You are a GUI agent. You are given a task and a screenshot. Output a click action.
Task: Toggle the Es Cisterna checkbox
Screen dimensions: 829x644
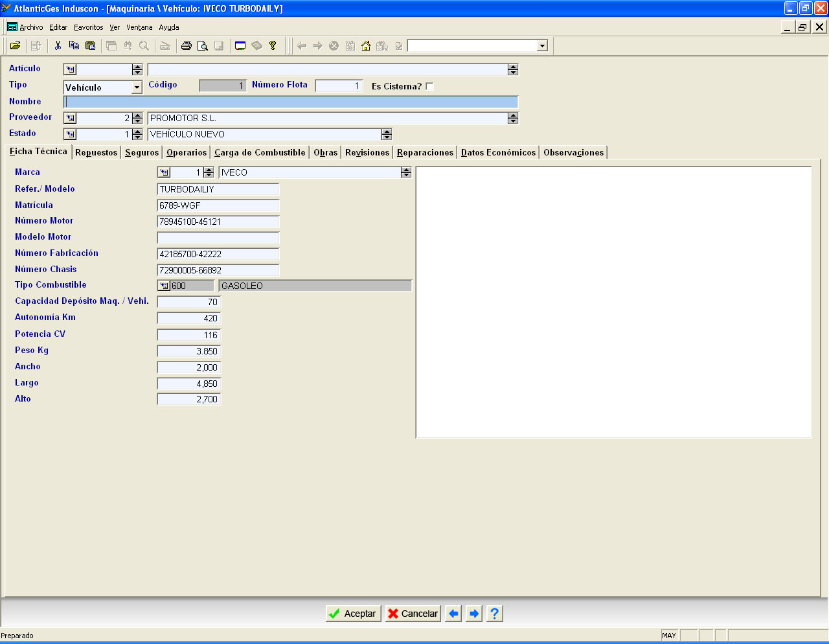pos(429,86)
